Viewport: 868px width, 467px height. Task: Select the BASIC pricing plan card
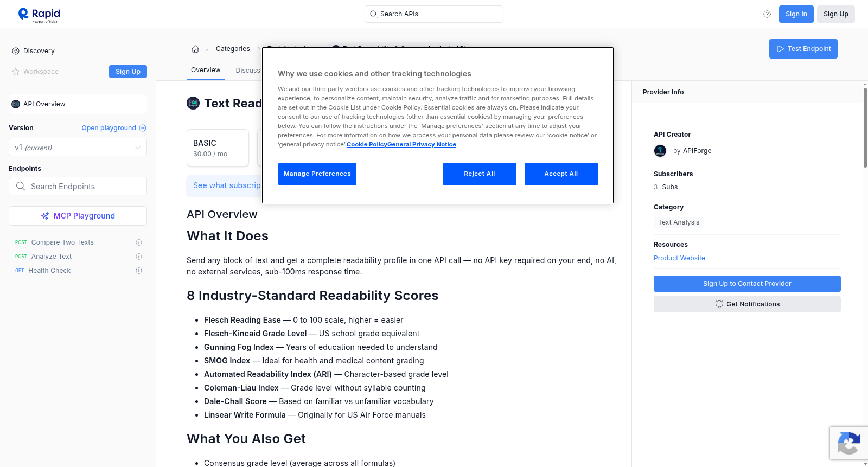pos(218,148)
